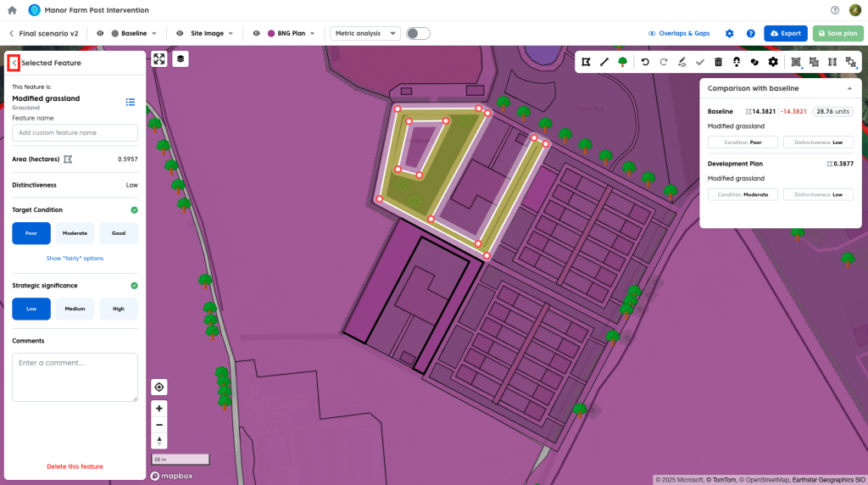Screen dimensions: 868x485
Task: Select the polygon area drawing tool
Action: pos(586,62)
